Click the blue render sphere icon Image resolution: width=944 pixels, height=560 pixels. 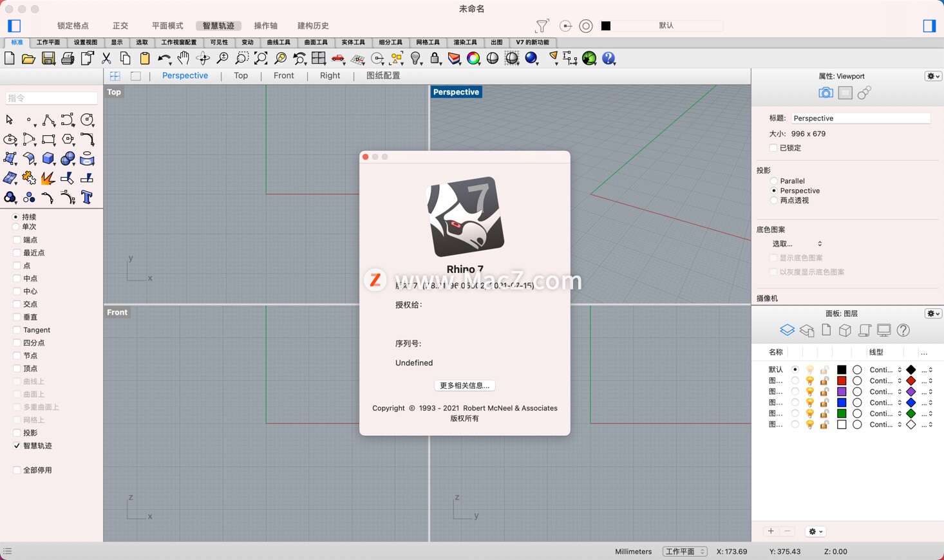tap(531, 59)
